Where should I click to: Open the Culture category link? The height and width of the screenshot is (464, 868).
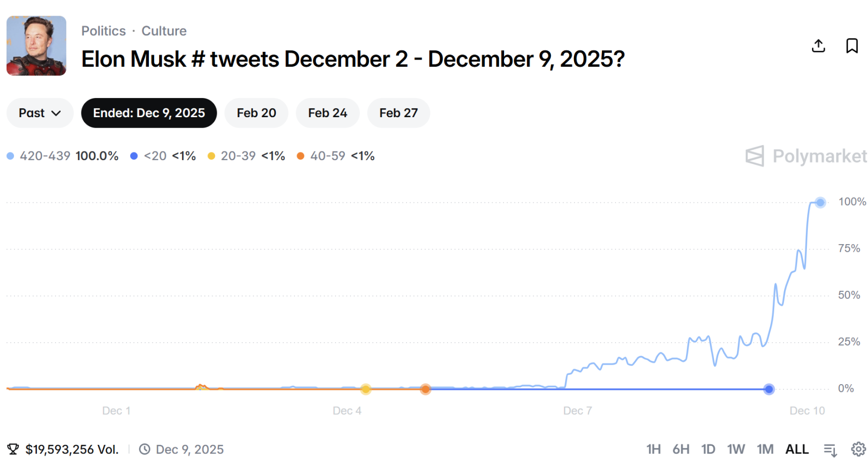click(164, 31)
